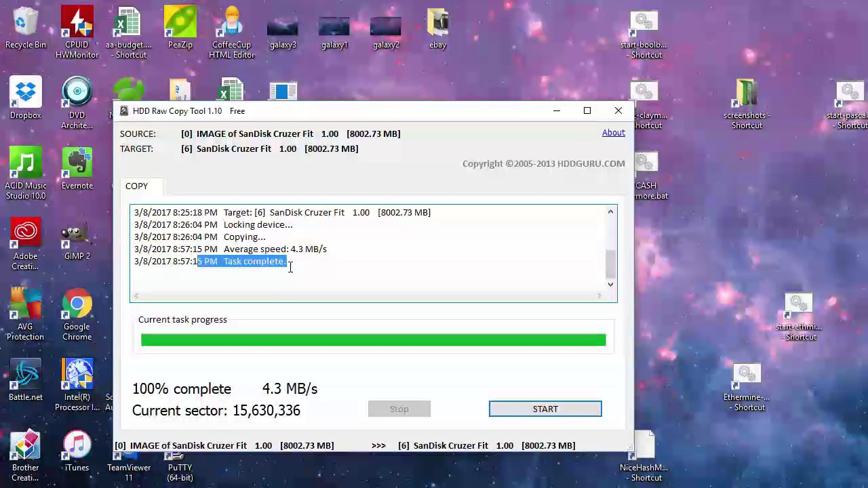Click log horizontal scroll right arrow

[x=599, y=296]
